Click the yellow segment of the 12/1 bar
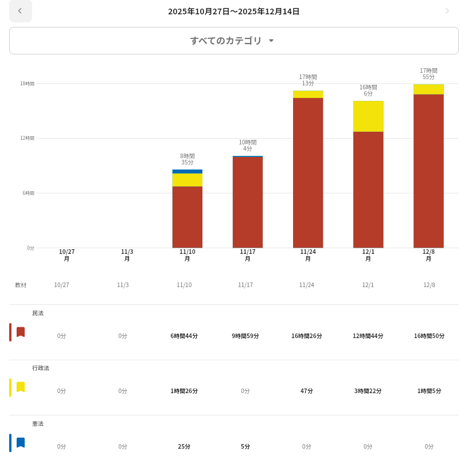Viewport: 476px width, 459px height. [x=368, y=116]
